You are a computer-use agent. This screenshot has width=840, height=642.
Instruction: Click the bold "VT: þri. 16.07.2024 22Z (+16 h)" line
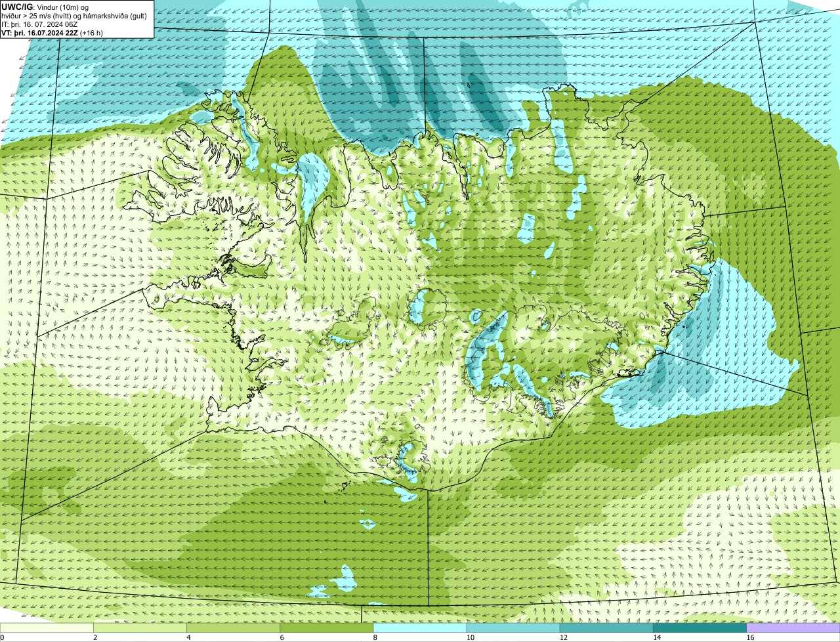coord(52,33)
